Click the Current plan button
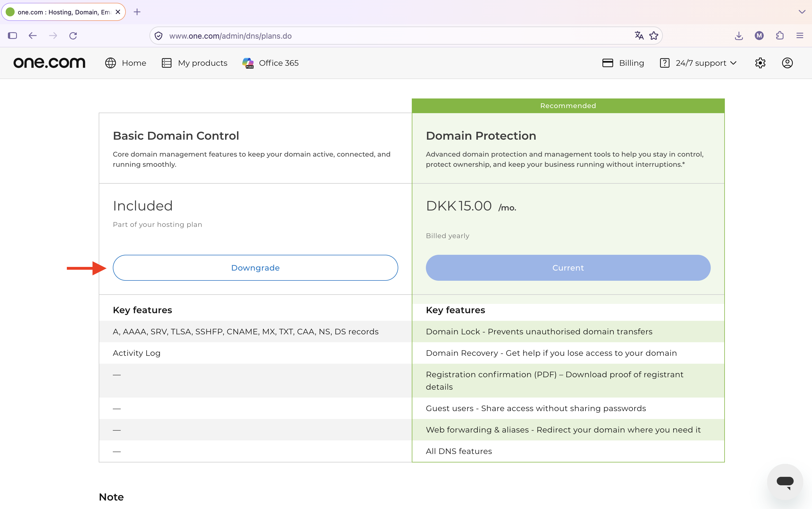This screenshot has height=509, width=812. point(568,268)
